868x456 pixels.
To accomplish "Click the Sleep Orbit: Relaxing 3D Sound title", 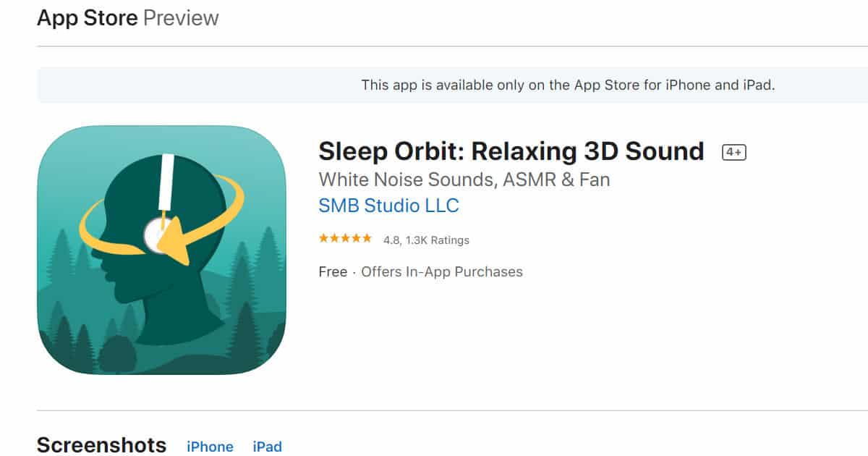I will (511, 151).
